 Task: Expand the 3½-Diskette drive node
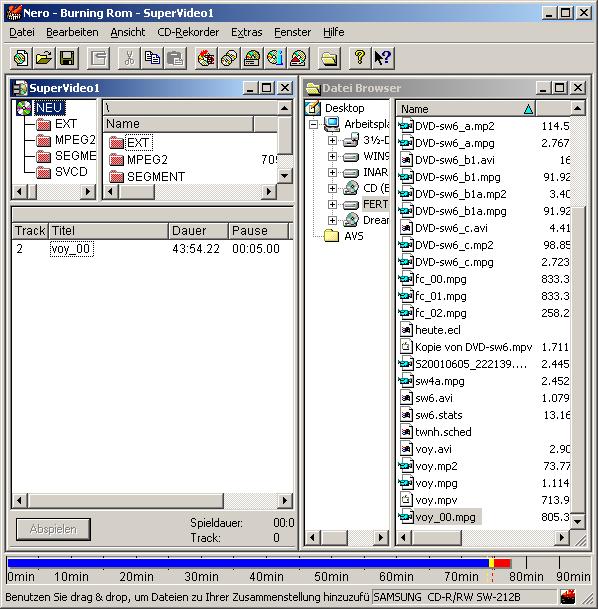coord(332,140)
